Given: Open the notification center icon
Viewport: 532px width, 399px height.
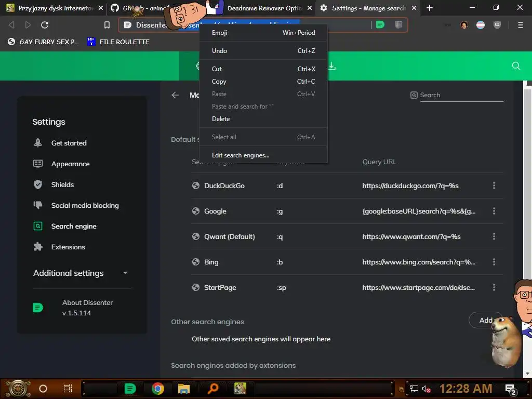Looking at the screenshot, I should point(511,389).
